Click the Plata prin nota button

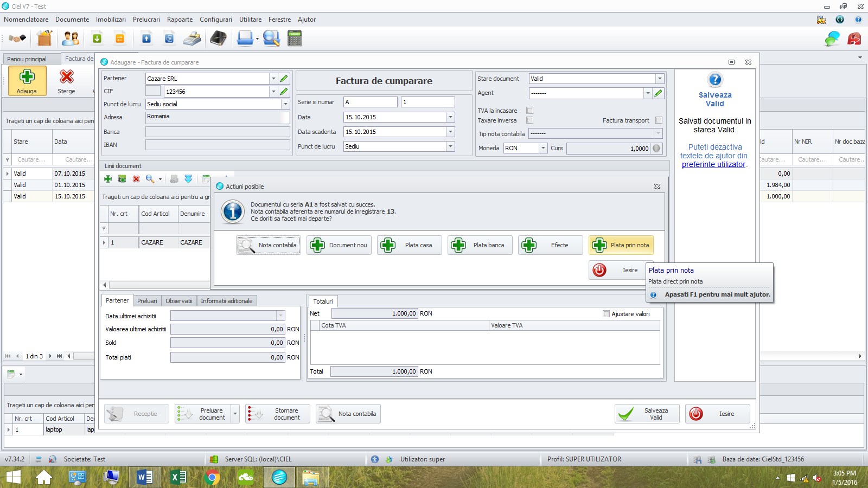pos(621,245)
